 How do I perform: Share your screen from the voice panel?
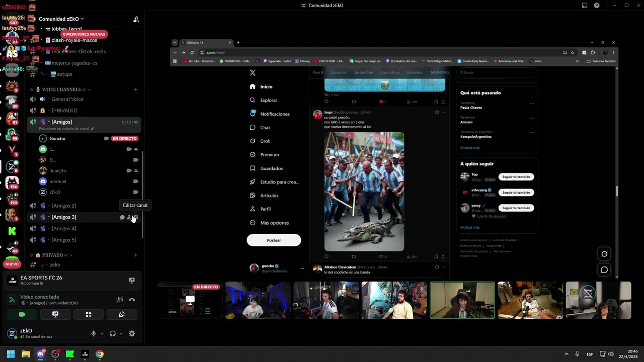(55, 314)
